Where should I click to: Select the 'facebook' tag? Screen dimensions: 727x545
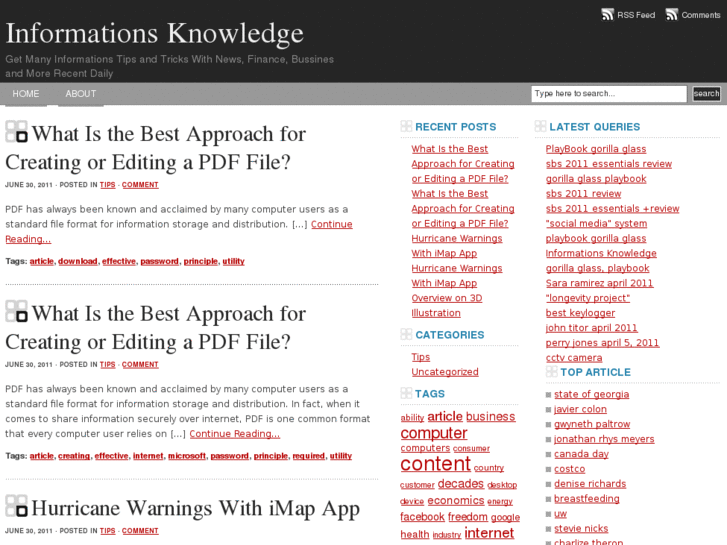coord(422,517)
